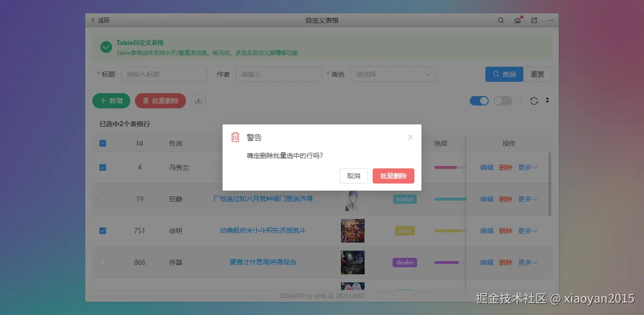
Task: Open the 角色 请选择 dropdown
Action: point(394,74)
